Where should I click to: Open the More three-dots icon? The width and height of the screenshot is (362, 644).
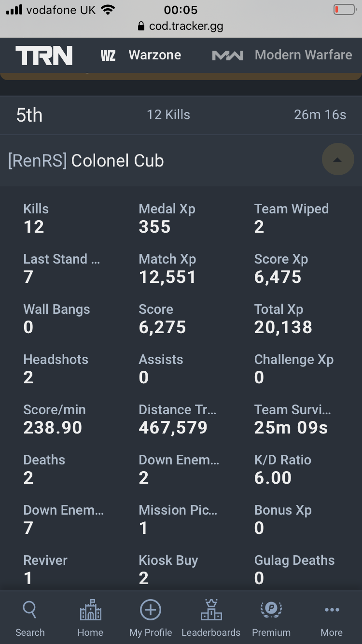click(x=332, y=610)
